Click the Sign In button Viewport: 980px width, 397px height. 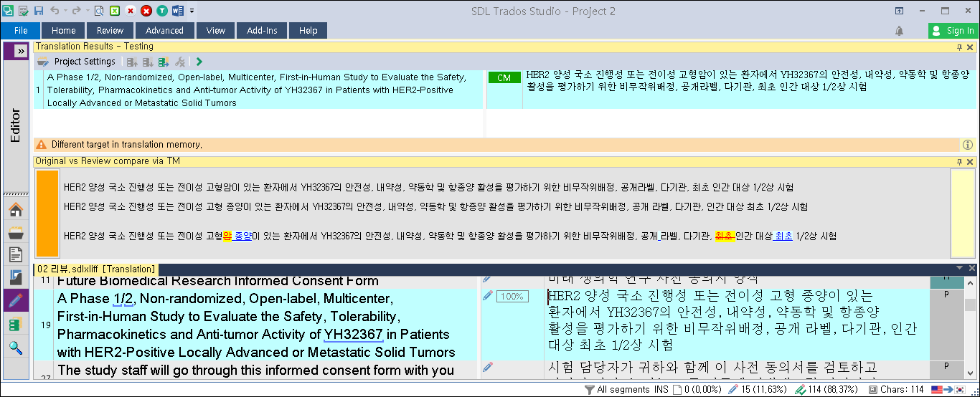point(953,31)
